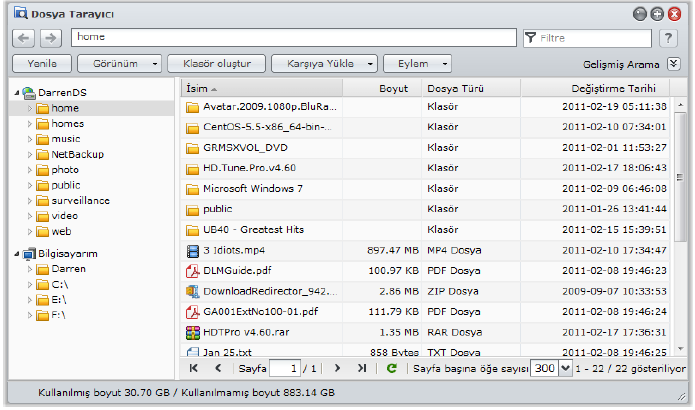This screenshot has width=695, height=410.
Task: Collapse the DarrenDS tree node
Action: 18,93
